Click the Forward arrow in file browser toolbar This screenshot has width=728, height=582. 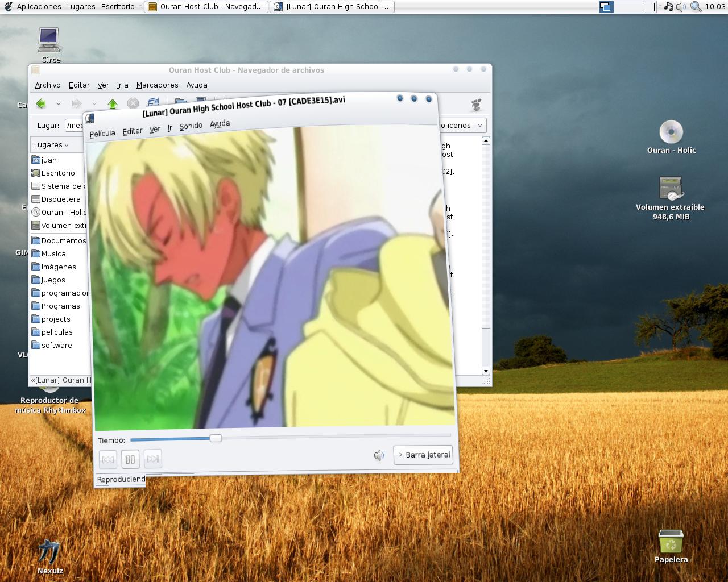tap(77, 103)
